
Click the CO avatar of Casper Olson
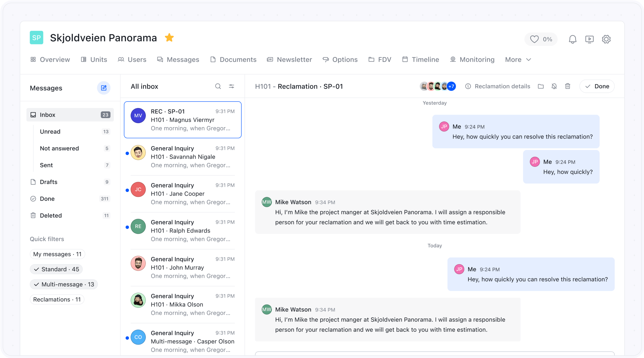pos(138,337)
